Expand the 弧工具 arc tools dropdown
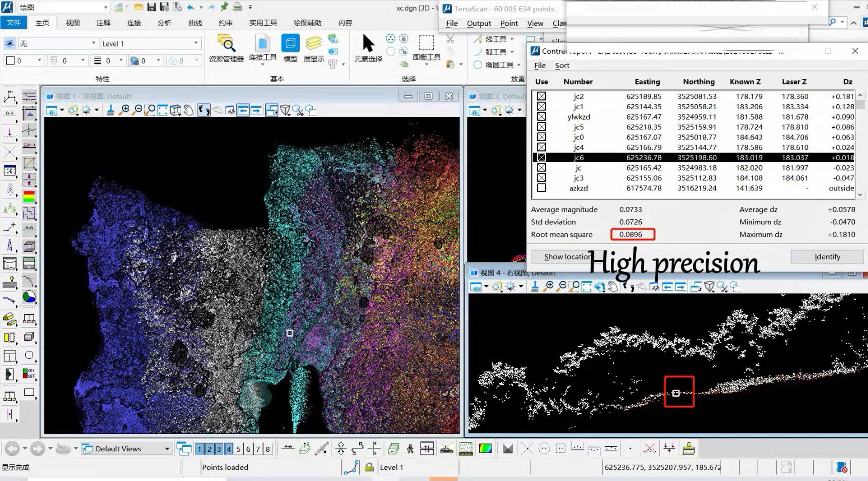The width and height of the screenshot is (868, 481). tap(512, 52)
